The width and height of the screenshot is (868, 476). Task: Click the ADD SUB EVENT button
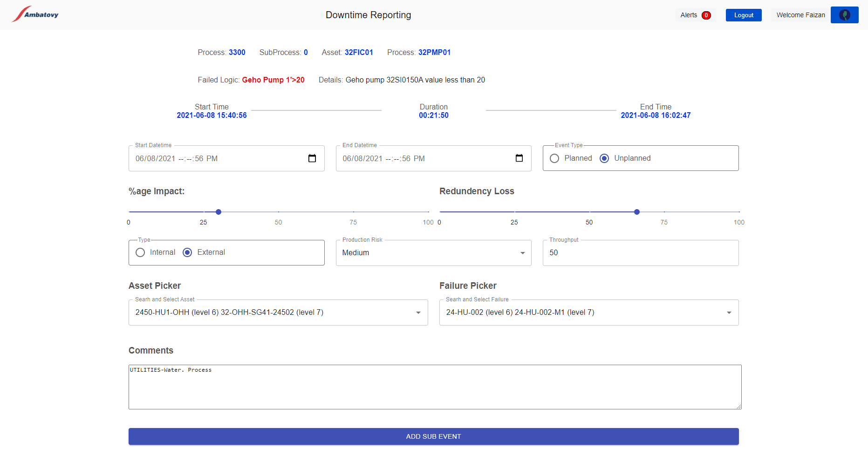point(433,436)
